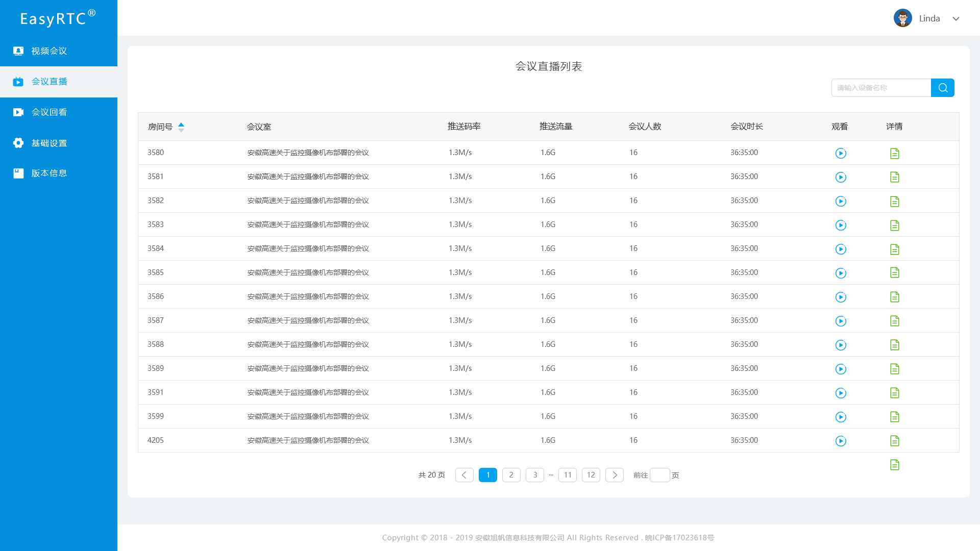This screenshot has width=980, height=551.
Task: Sort the 房间号 column with the arrow icon
Action: pos(181,127)
